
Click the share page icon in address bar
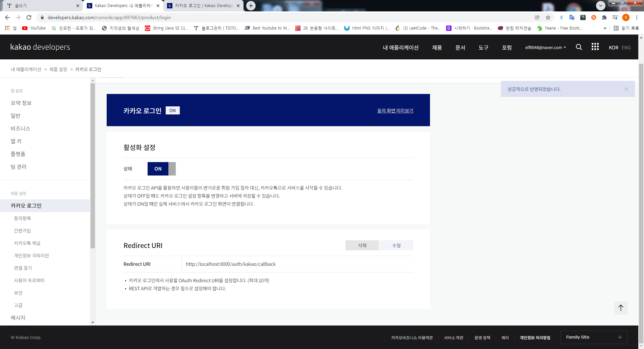[x=537, y=17]
